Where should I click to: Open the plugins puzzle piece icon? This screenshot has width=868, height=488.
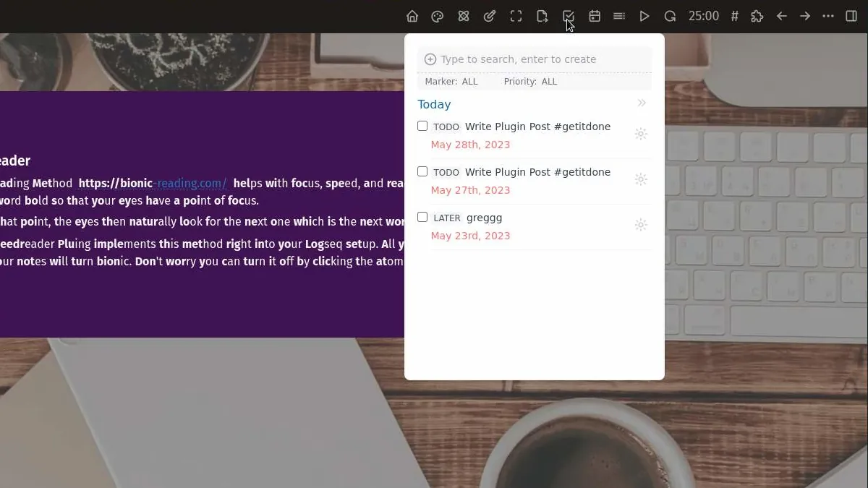tap(757, 16)
